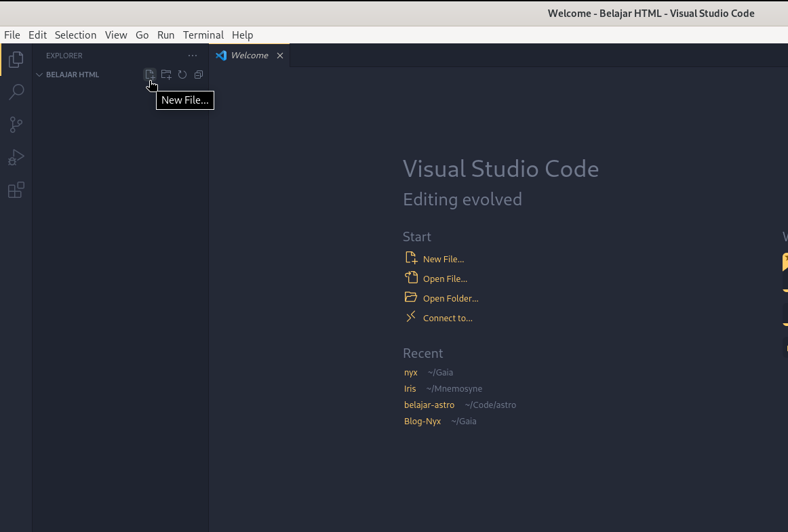Collapse the BELAJAR HTML folder section

[x=39, y=75]
